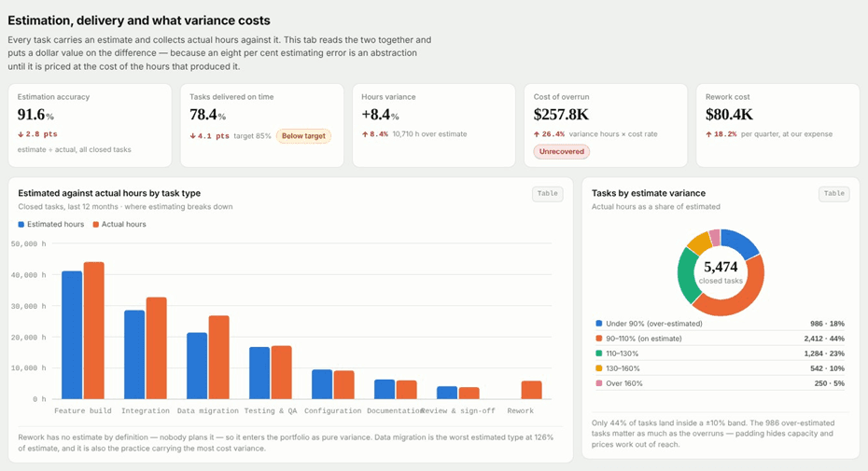Click the +8.4% Hours variance value
The image size is (868, 471).
(x=380, y=115)
